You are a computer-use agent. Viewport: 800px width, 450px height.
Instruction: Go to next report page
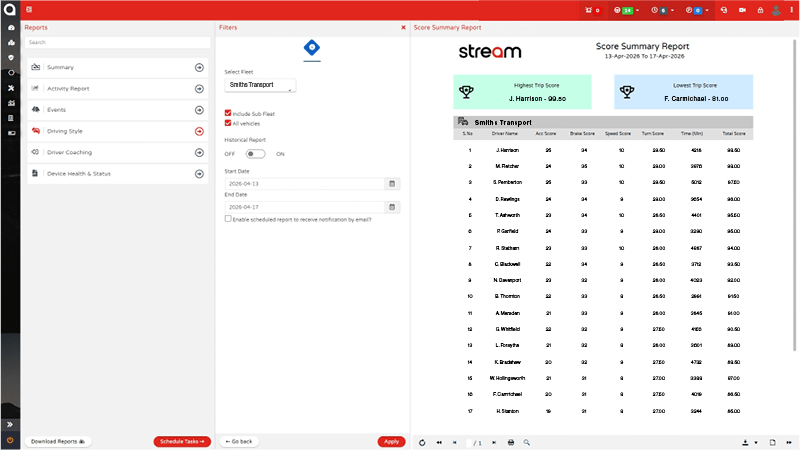(x=494, y=442)
